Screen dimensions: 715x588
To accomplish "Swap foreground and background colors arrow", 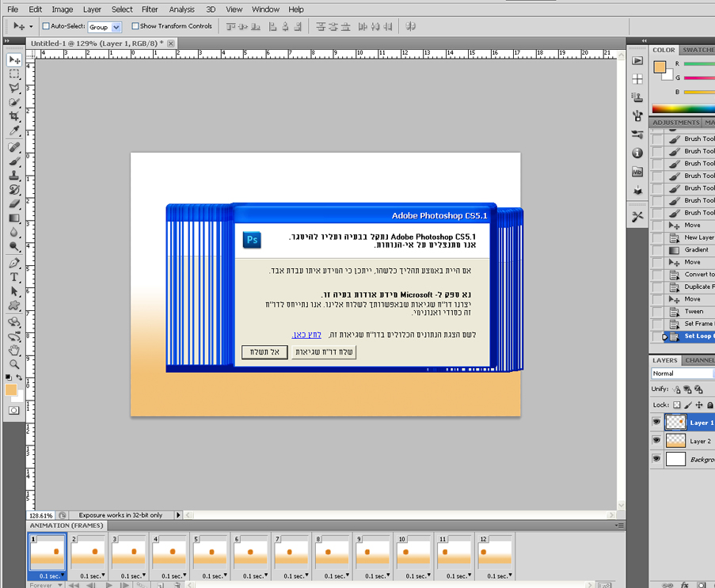I will (19, 377).
